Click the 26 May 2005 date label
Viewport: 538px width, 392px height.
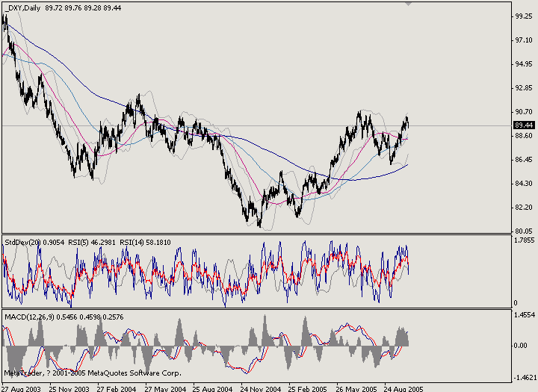coord(356,389)
